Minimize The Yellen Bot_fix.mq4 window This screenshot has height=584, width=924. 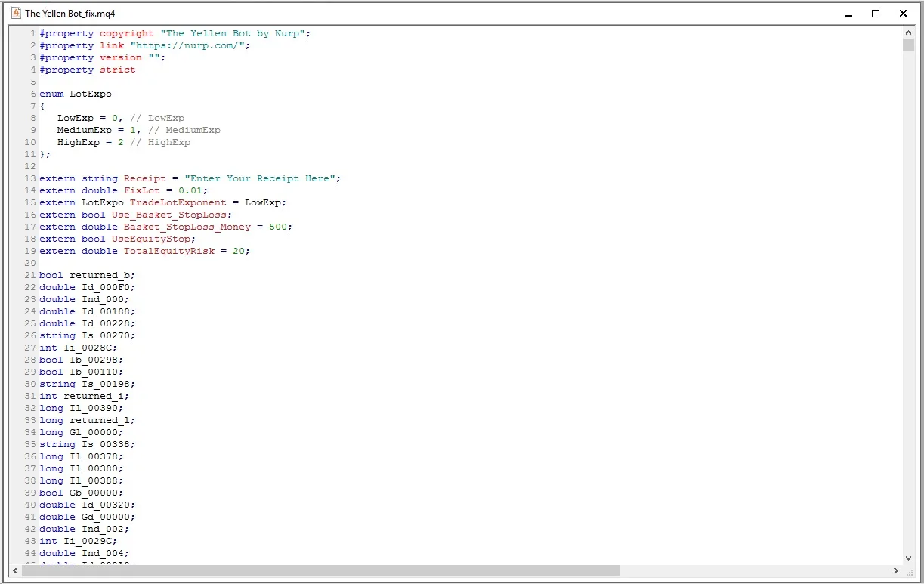[848, 13]
